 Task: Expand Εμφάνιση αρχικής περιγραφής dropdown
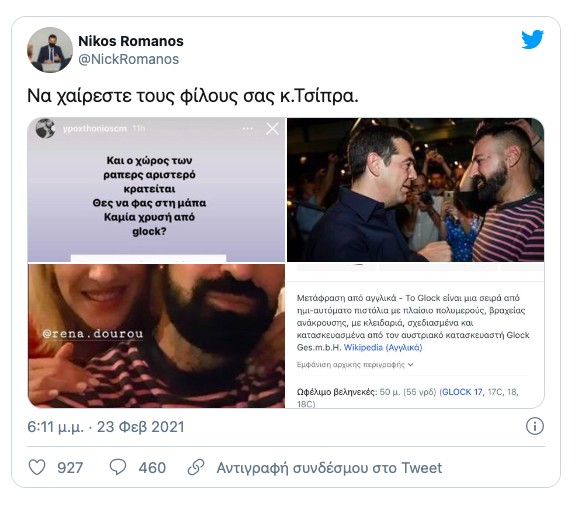(x=355, y=365)
